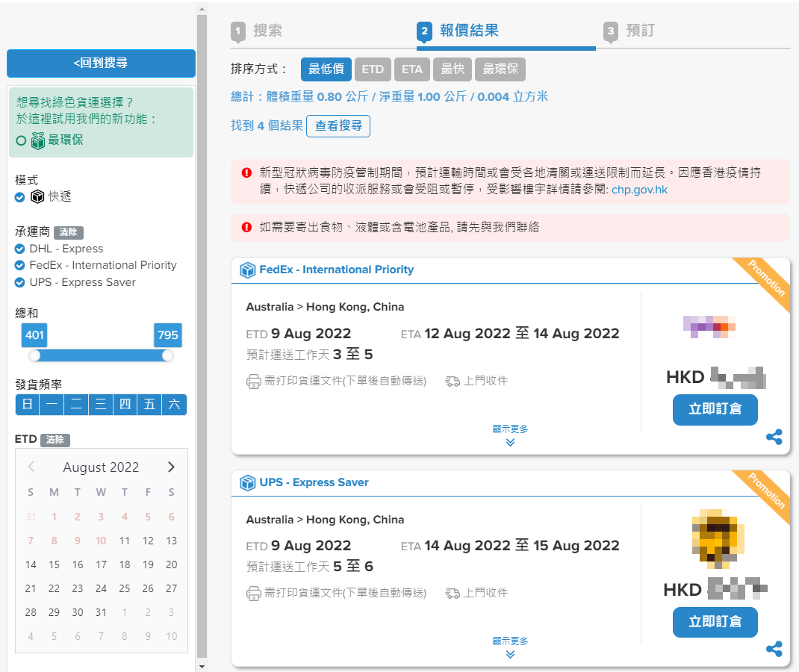The image size is (799, 672).
Task: Toggle Friday (五) shipping frequency
Action: tap(149, 405)
